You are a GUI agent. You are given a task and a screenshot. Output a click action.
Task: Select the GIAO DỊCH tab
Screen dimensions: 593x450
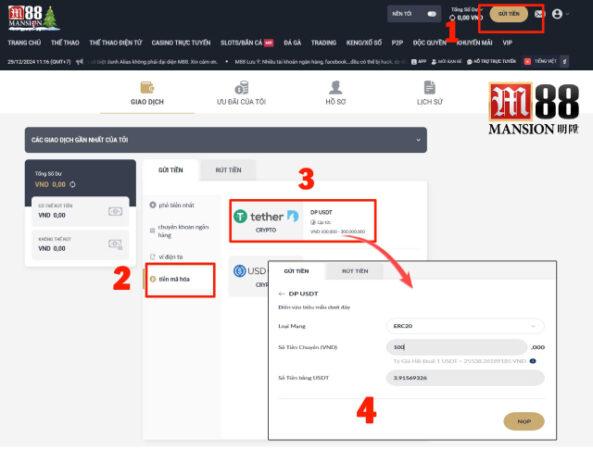point(147,101)
